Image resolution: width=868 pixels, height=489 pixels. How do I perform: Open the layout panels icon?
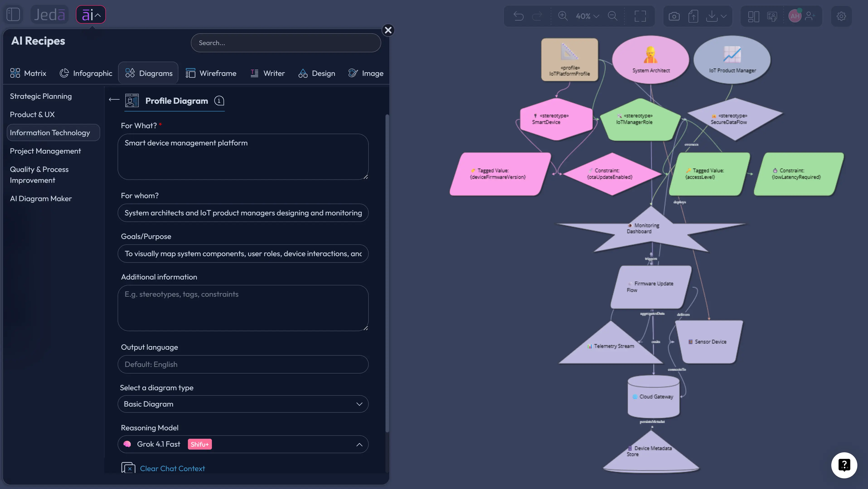(753, 16)
